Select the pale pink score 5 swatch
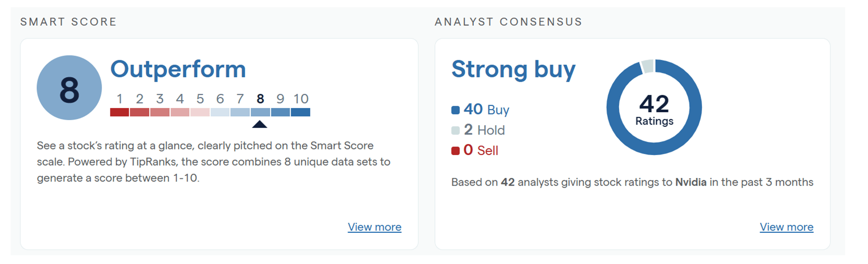This screenshot has width=868, height=264. pos(200,112)
